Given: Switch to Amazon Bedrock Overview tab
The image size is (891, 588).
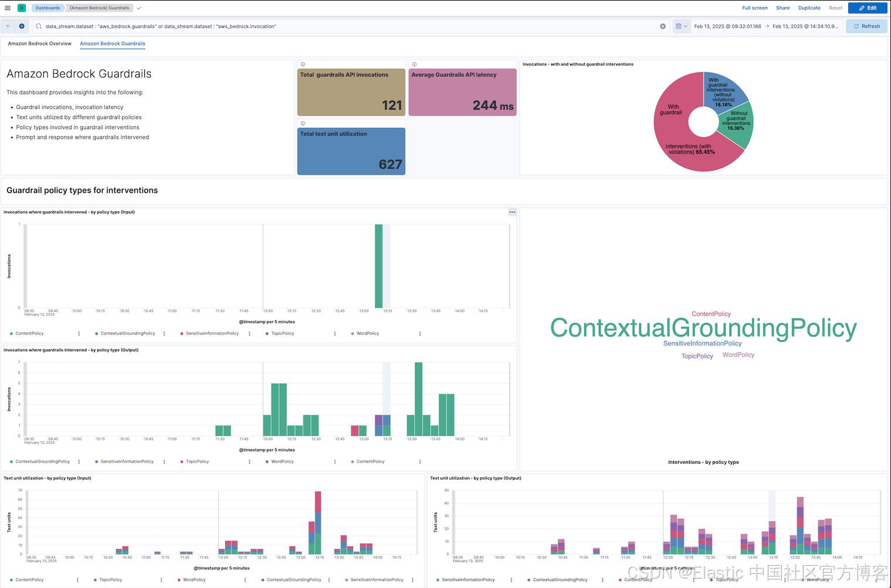Looking at the screenshot, I should click(40, 44).
